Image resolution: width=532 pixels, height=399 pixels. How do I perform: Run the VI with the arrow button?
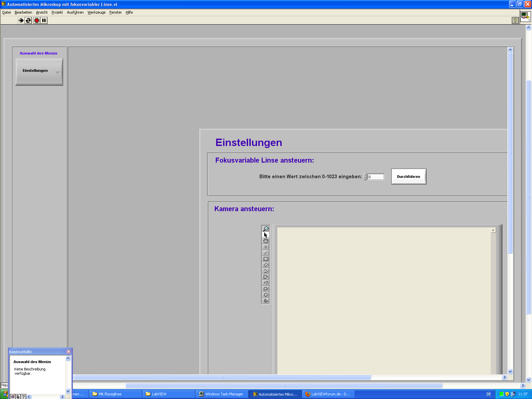click(21, 20)
